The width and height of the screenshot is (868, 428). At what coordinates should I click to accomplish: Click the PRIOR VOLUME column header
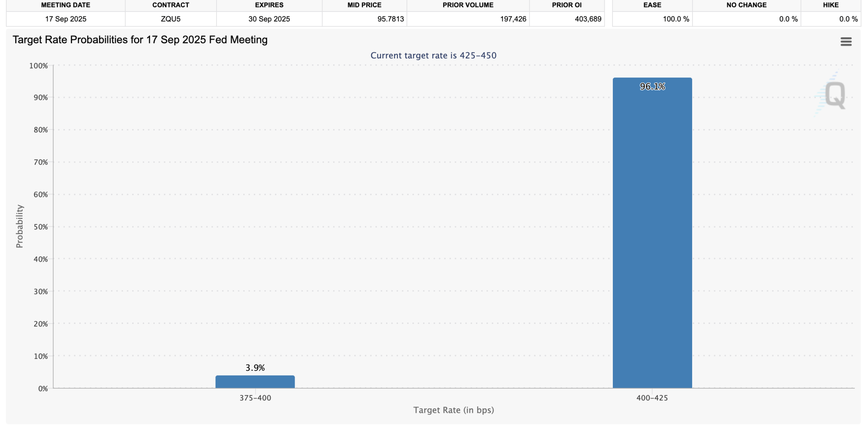coord(468,5)
